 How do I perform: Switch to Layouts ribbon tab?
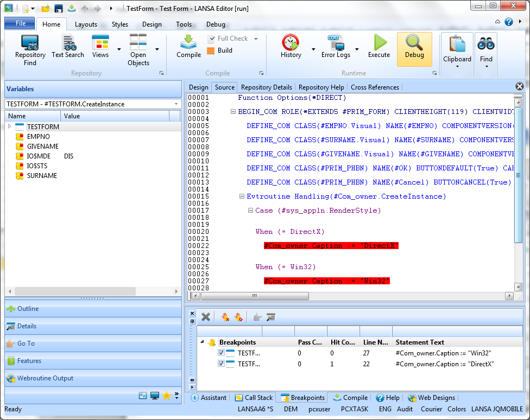(86, 24)
